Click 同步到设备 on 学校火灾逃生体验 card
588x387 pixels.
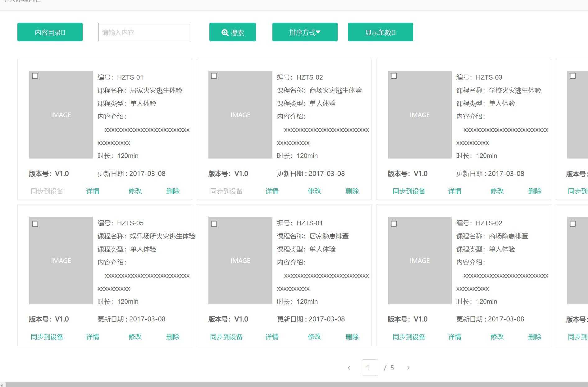pyautogui.click(x=409, y=191)
